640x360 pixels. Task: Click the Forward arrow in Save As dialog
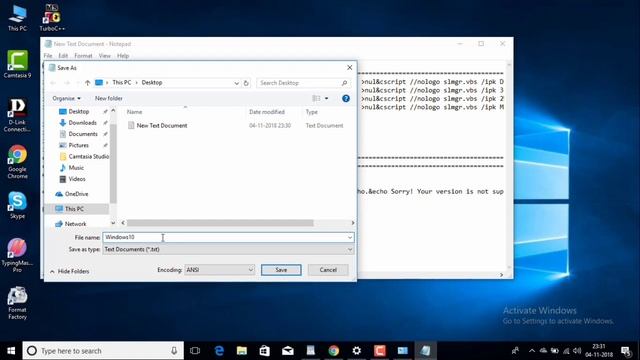(x=67, y=83)
